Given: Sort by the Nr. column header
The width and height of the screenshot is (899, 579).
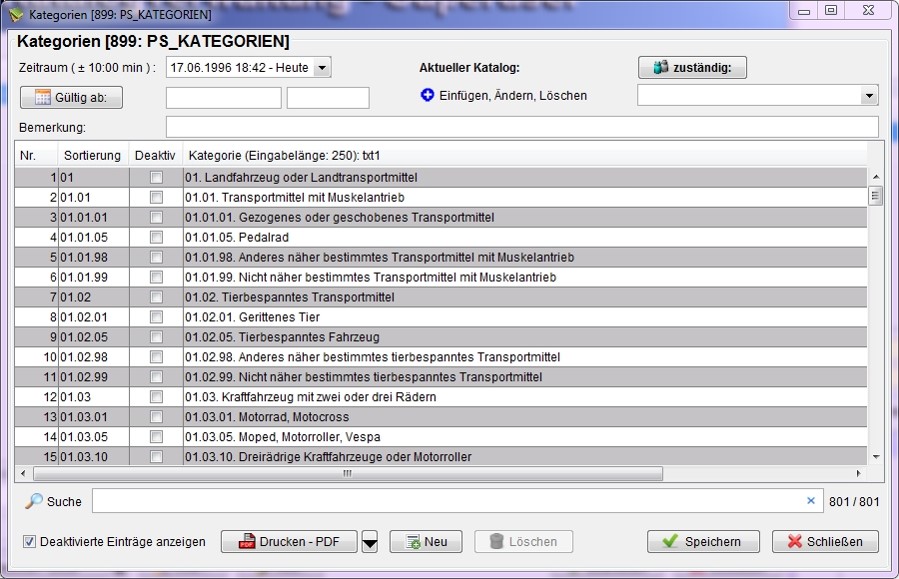Looking at the screenshot, I should 36,155.
